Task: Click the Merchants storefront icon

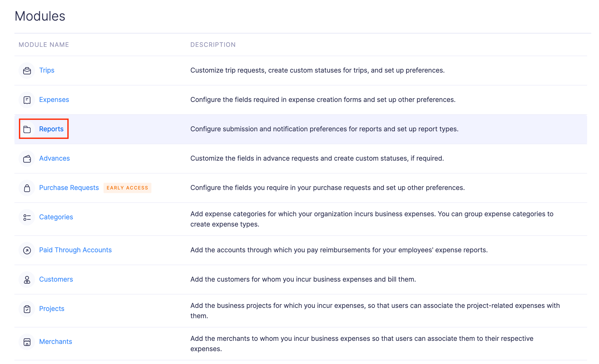Action: [x=27, y=342]
